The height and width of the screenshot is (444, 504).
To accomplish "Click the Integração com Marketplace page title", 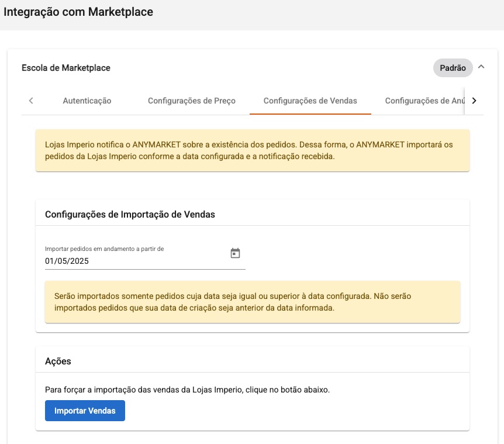I will [78, 12].
